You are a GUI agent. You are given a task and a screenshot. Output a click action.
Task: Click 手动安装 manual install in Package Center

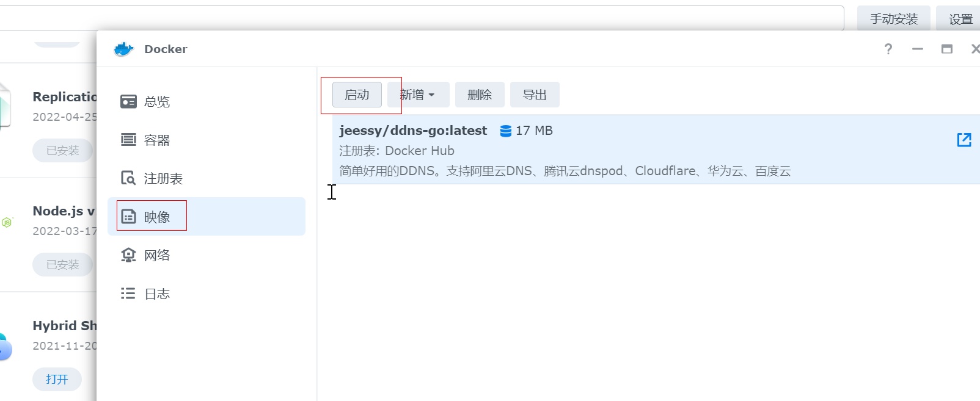click(894, 19)
